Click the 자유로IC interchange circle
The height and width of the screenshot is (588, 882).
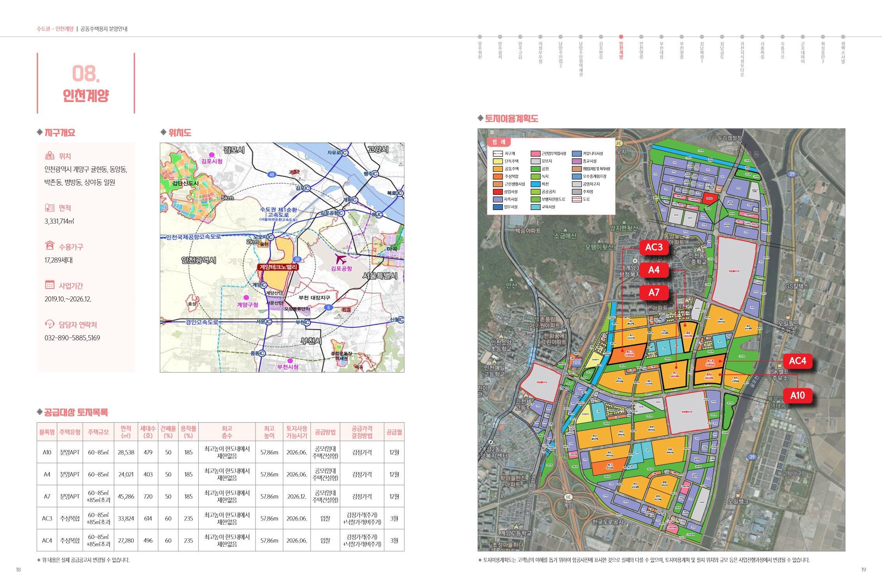[344, 153]
